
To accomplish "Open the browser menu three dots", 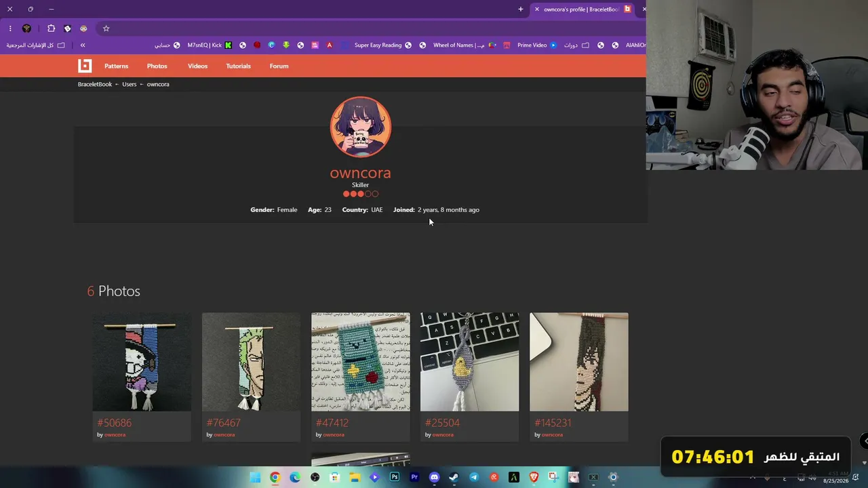I will [10, 28].
